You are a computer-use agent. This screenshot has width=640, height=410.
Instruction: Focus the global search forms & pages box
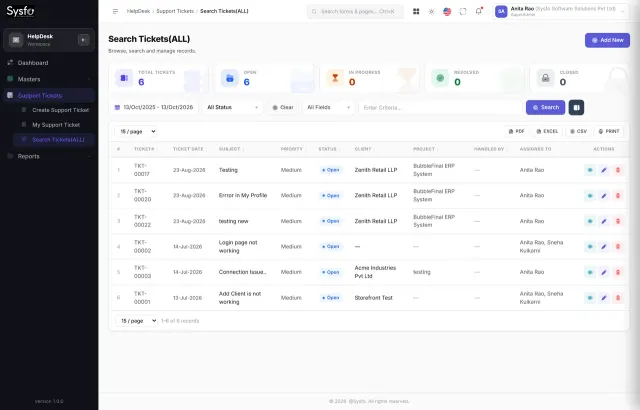click(x=355, y=11)
